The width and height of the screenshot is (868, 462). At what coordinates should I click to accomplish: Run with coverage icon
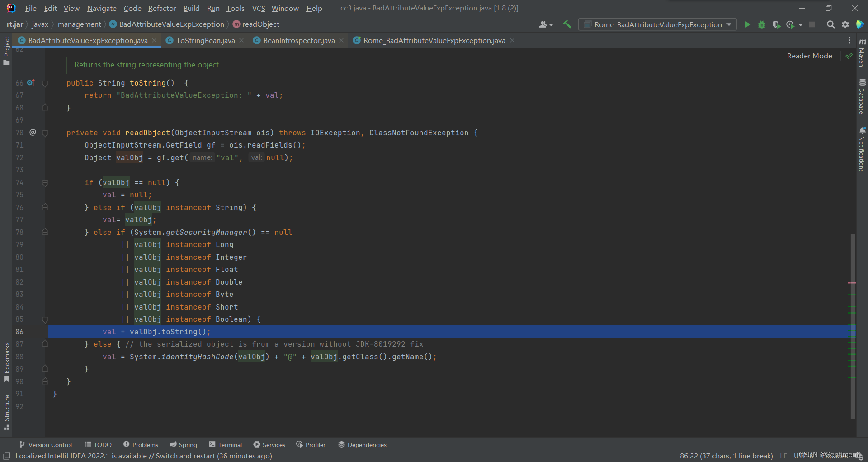[x=776, y=24]
